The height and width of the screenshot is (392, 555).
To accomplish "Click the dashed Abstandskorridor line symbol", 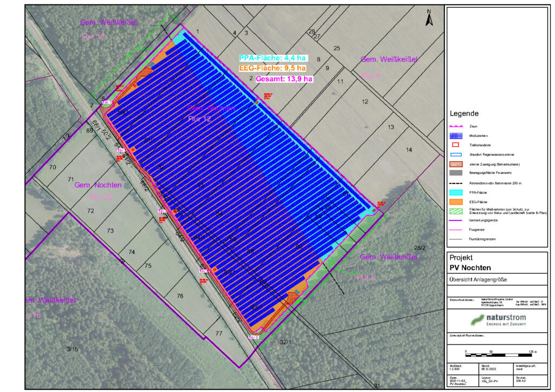I will 456,183.
